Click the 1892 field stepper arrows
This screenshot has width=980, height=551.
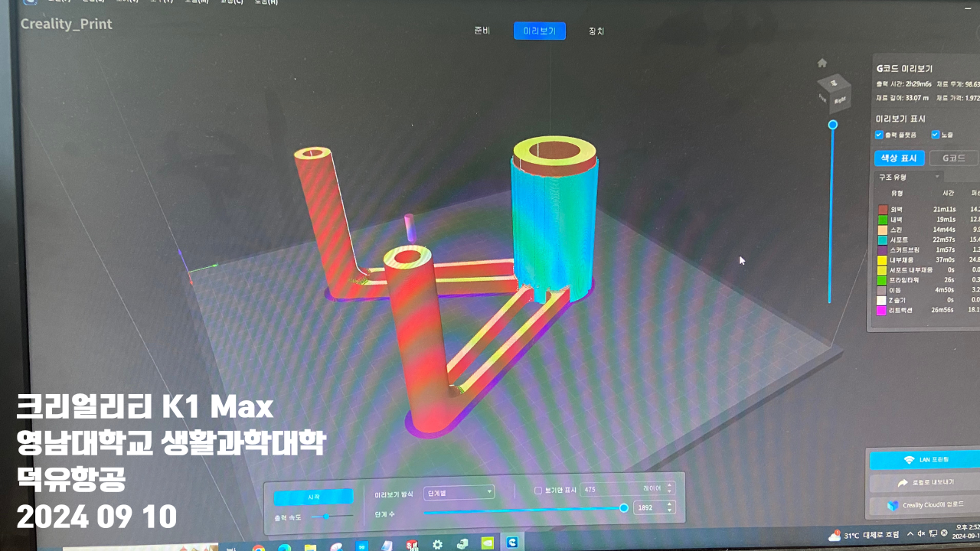670,507
